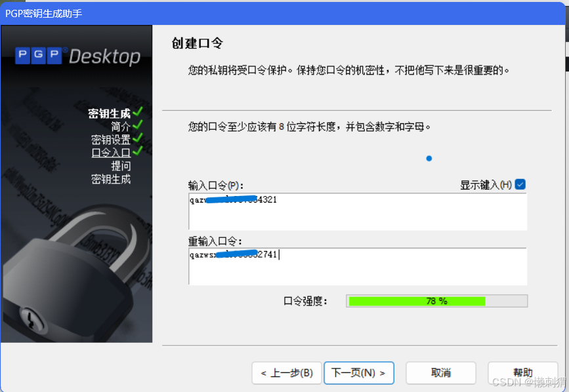
Task: Click the 输入口令(P): label
Action: click(x=215, y=186)
